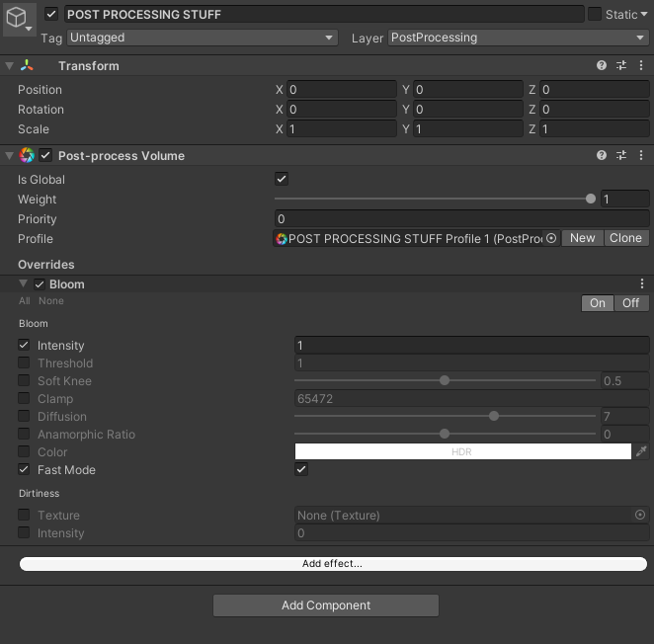Image resolution: width=654 pixels, height=644 pixels.
Task: Click the New profile button
Action: pos(582,238)
